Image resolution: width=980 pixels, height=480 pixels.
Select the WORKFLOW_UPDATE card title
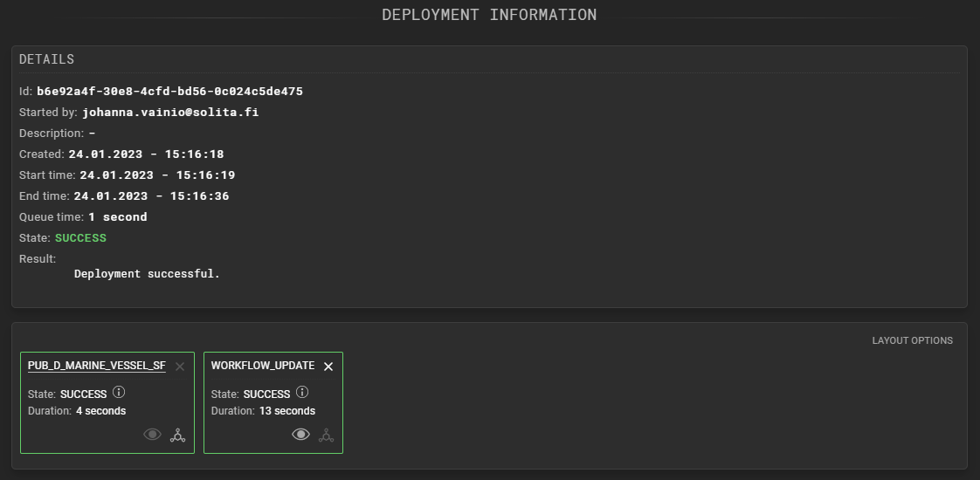[263, 366]
